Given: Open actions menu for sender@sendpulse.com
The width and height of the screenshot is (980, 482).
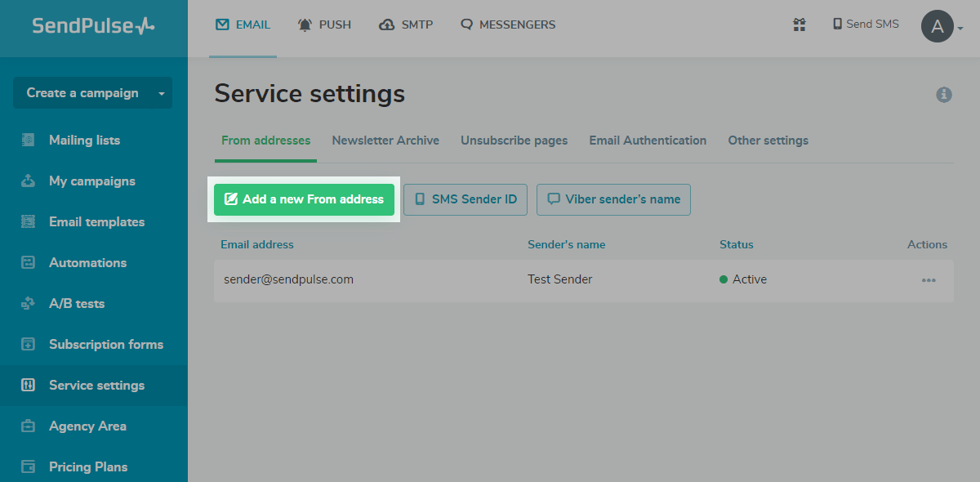Looking at the screenshot, I should pyautogui.click(x=929, y=280).
